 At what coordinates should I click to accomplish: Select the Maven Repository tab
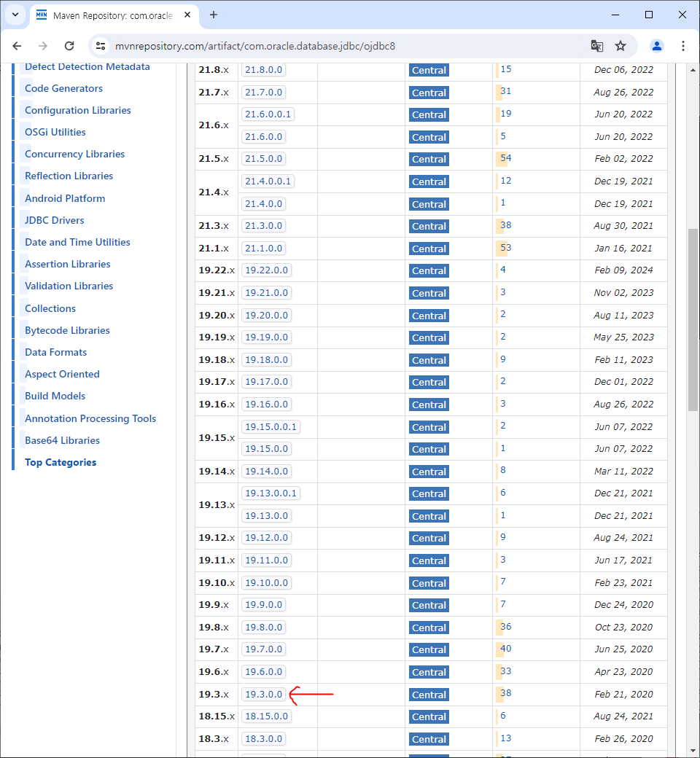click(x=114, y=15)
